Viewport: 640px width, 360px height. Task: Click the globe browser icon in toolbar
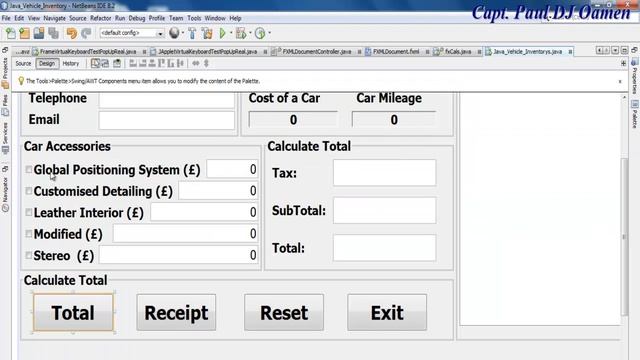174,33
